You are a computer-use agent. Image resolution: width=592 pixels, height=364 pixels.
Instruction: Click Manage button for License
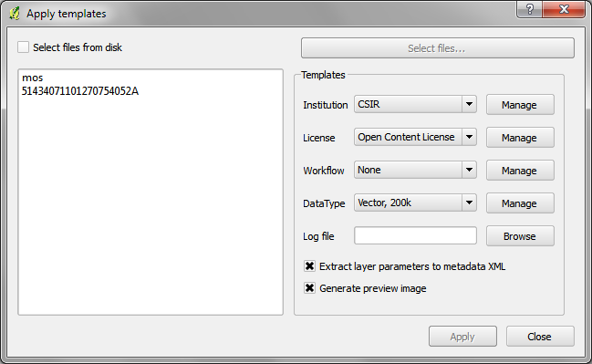520,138
